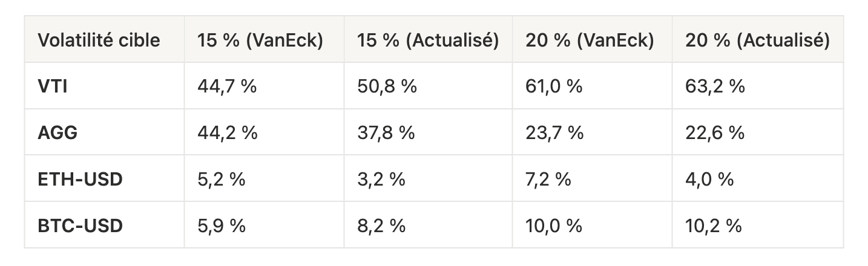Select the '20 % (VanEck)' column header
Image resolution: width=868 pixels, height=266 pixels.
pyautogui.click(x=593, y=39)
